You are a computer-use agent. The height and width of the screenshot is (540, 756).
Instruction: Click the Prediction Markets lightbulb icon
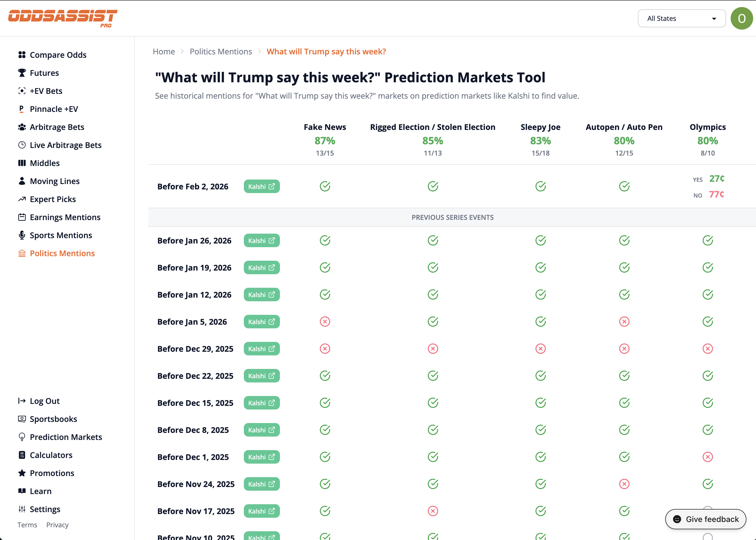tap(22, 437)
